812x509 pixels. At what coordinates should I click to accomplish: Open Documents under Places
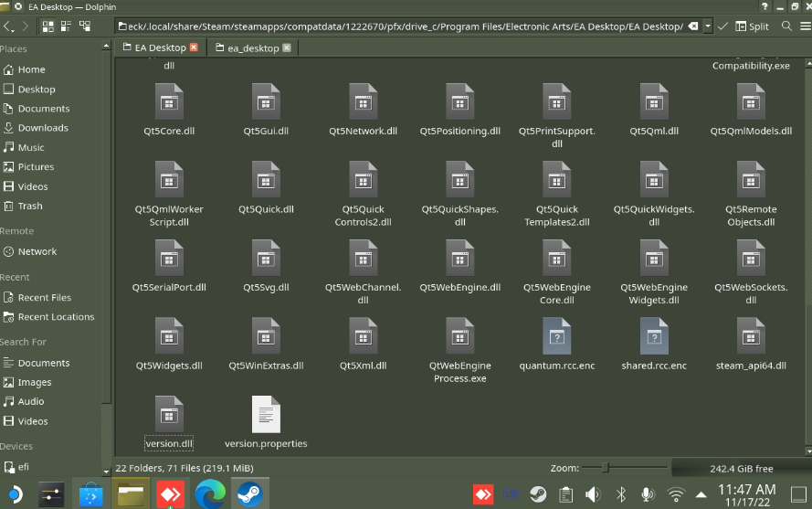(x=44, y=109)
